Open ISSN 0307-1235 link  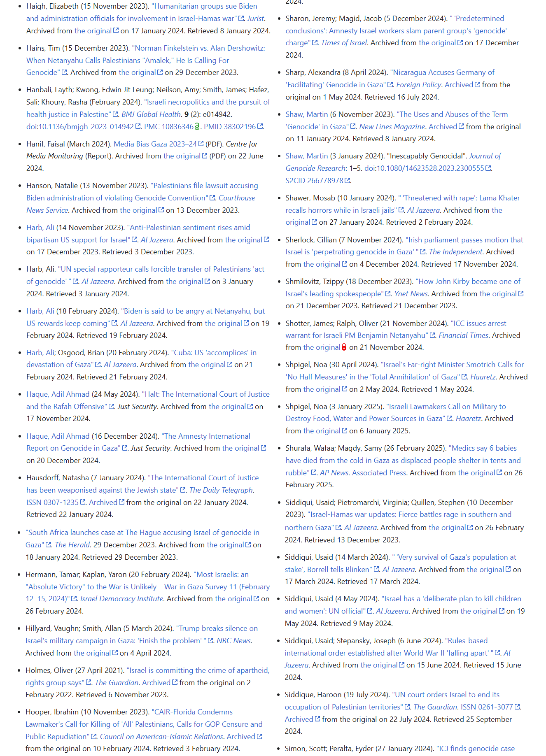56,502
